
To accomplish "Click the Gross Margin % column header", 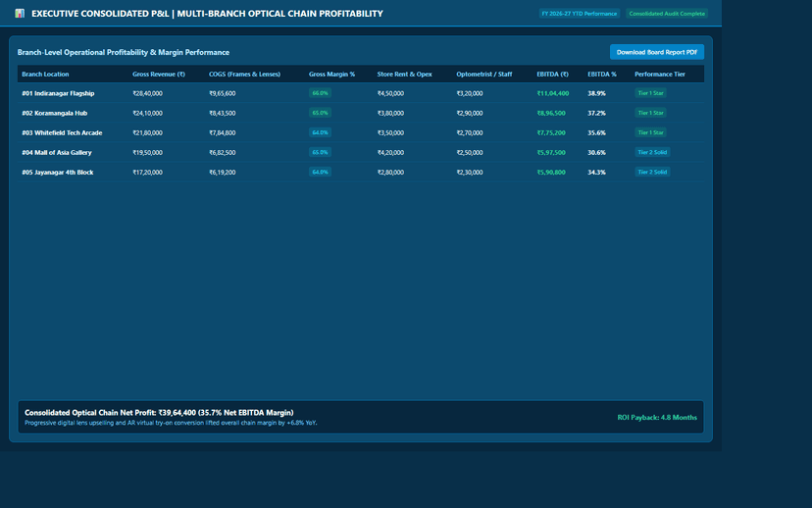I will pos(331,75).
